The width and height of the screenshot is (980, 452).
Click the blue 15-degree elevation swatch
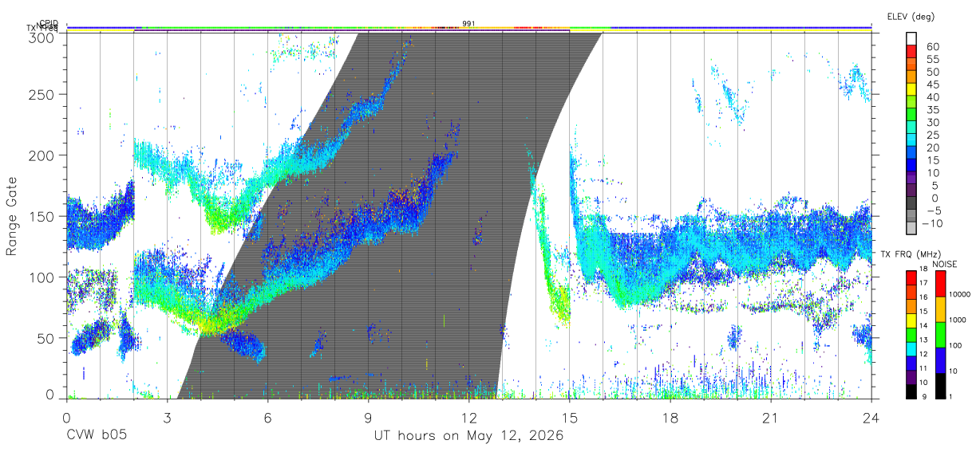[911, 165]
